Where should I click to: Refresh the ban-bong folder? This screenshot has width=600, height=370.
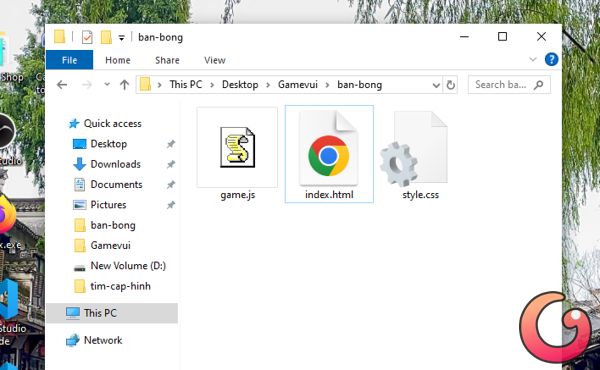point(450,85)
